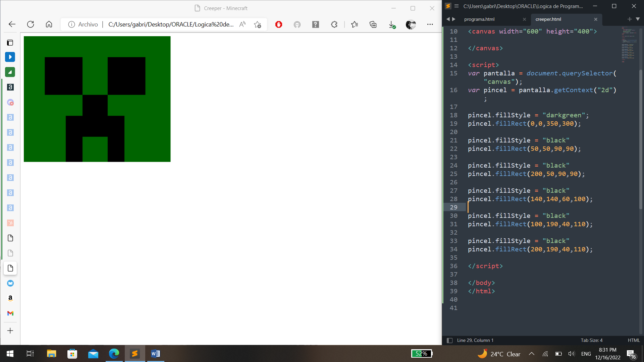Open File Explorer from taskbar
The height and width of the screenshot is (362, 644).
click(51, 354)
